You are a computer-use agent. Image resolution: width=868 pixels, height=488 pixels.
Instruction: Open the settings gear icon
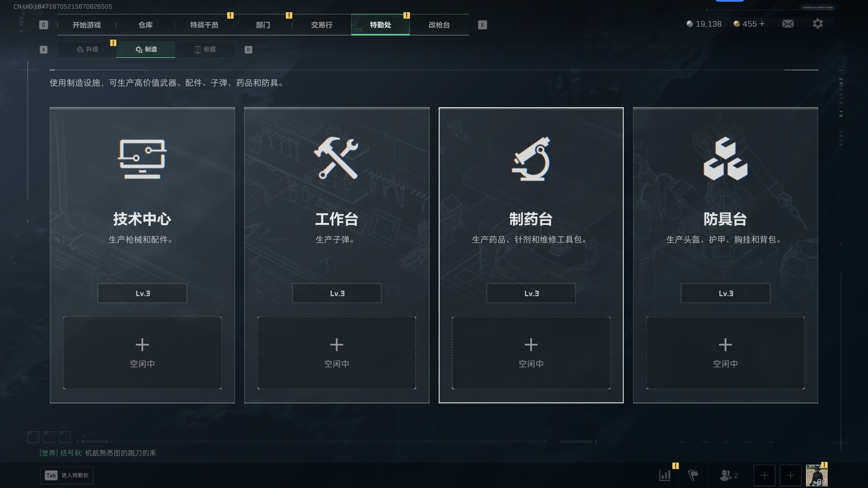(x=818, y=24)
